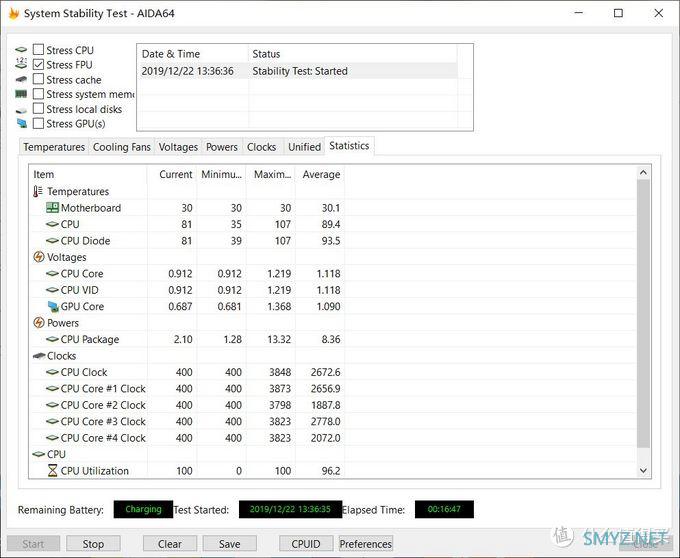Click the Charging battery status field
The width and height of the screenshot is (680, 558).
(x=143, y=509)
